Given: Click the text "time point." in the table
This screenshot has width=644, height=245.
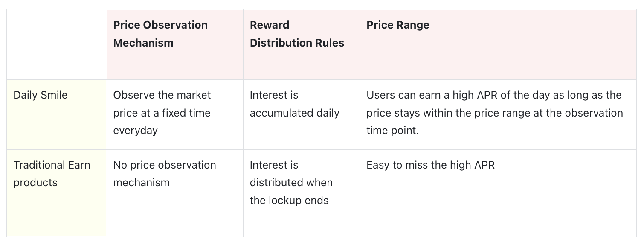Looking at the screenshot, I should tap(392, 131).
